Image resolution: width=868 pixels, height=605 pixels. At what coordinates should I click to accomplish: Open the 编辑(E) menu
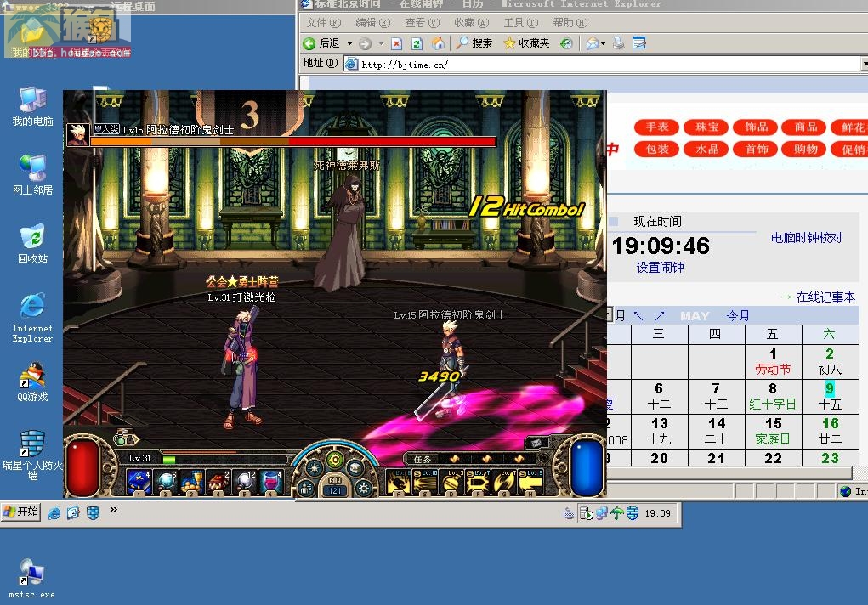[x=372, y=23]
